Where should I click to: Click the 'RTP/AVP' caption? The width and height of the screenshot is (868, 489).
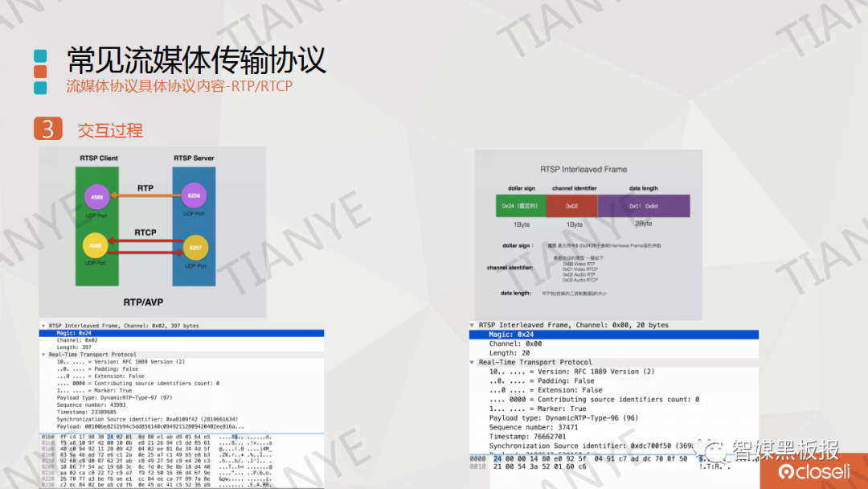143,302
